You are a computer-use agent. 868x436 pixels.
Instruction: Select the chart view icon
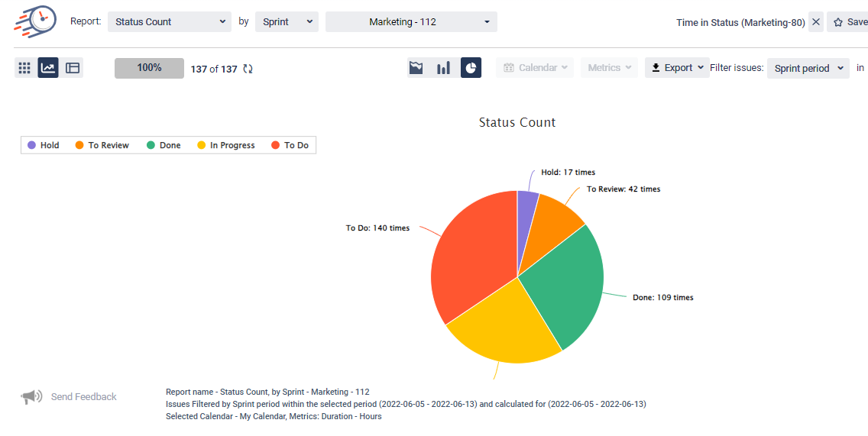pyautogui.click(x=48, y=68)
